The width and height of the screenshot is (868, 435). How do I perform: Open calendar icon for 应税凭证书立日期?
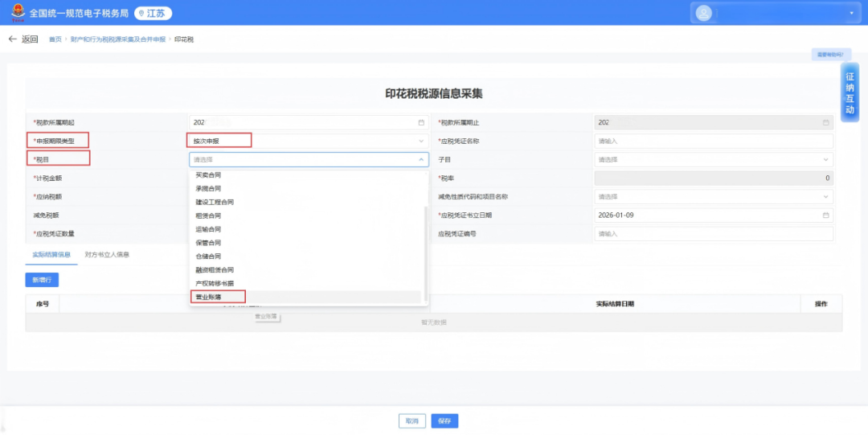825,215
